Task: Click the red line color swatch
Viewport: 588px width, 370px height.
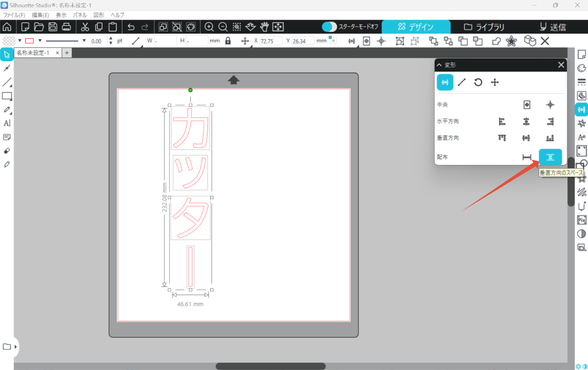Action: point(29,40)
